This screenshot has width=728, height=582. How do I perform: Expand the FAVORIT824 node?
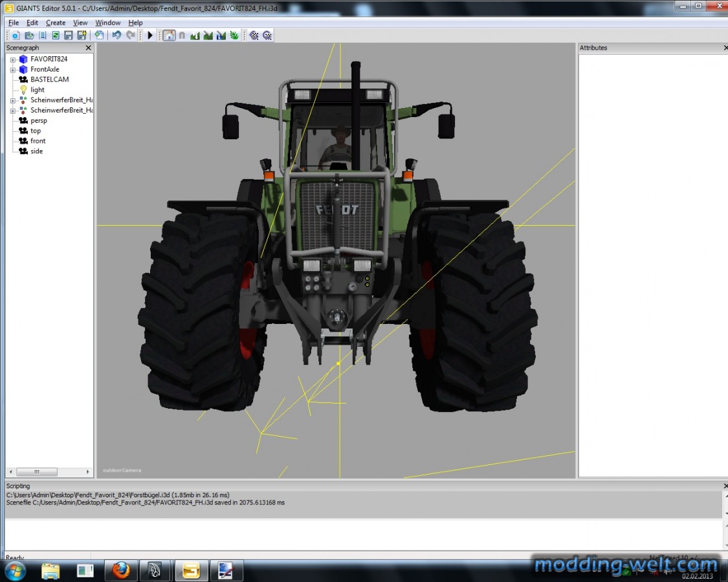[13, 59]
